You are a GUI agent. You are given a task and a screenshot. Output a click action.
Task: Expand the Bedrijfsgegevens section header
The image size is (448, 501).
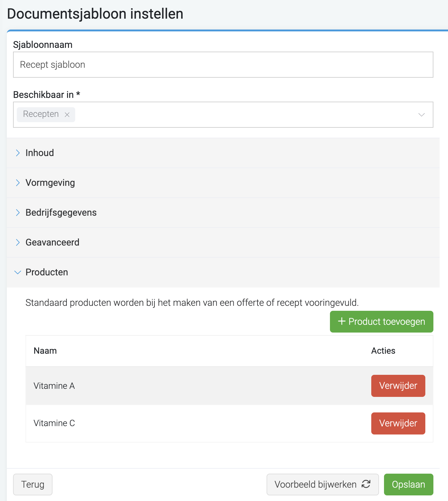pos(223,213)
